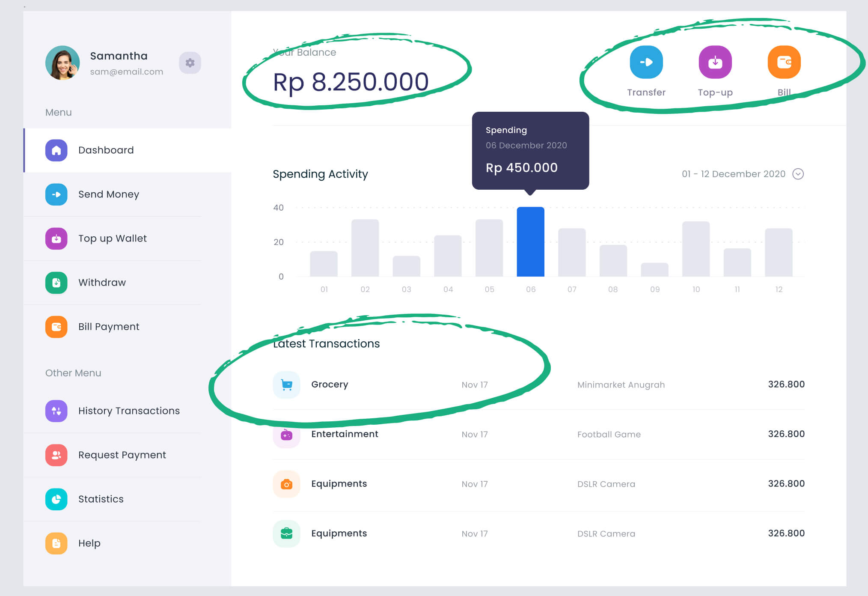Click the green briefcase Equipments icon
Viewport: 868px width, 596px height.
(286, 533)
